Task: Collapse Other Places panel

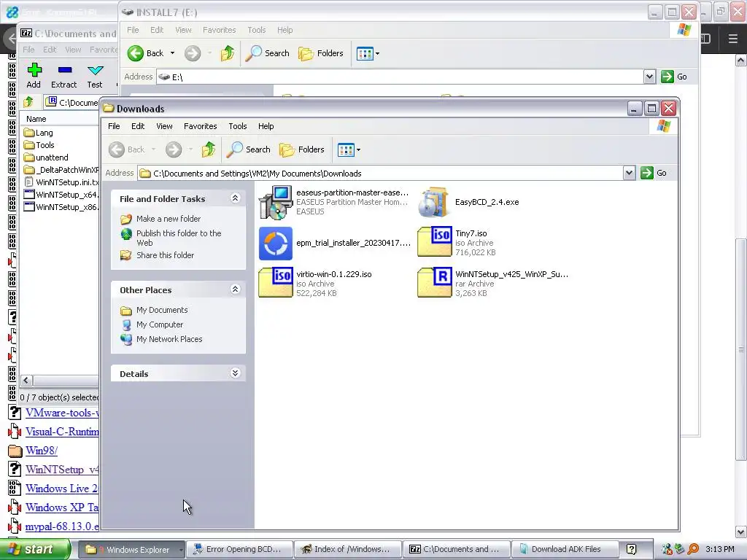Action: point(235,289)
